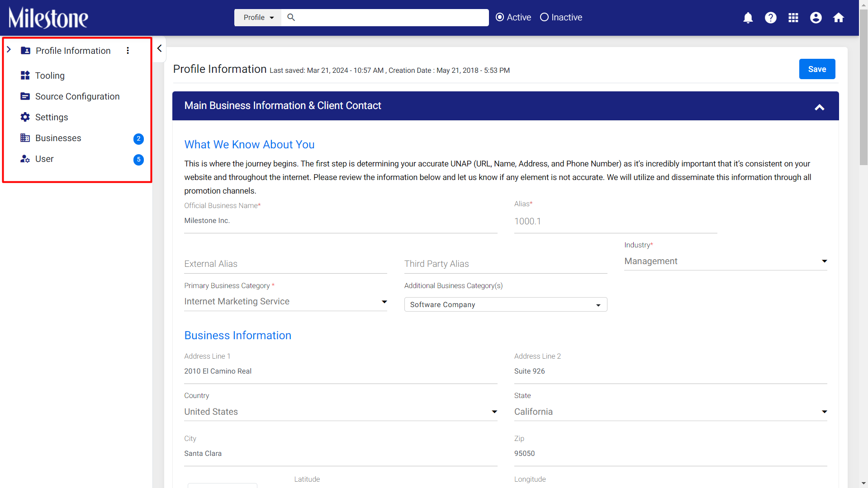
Task: Click the Alias field
Action: point(616,221)
